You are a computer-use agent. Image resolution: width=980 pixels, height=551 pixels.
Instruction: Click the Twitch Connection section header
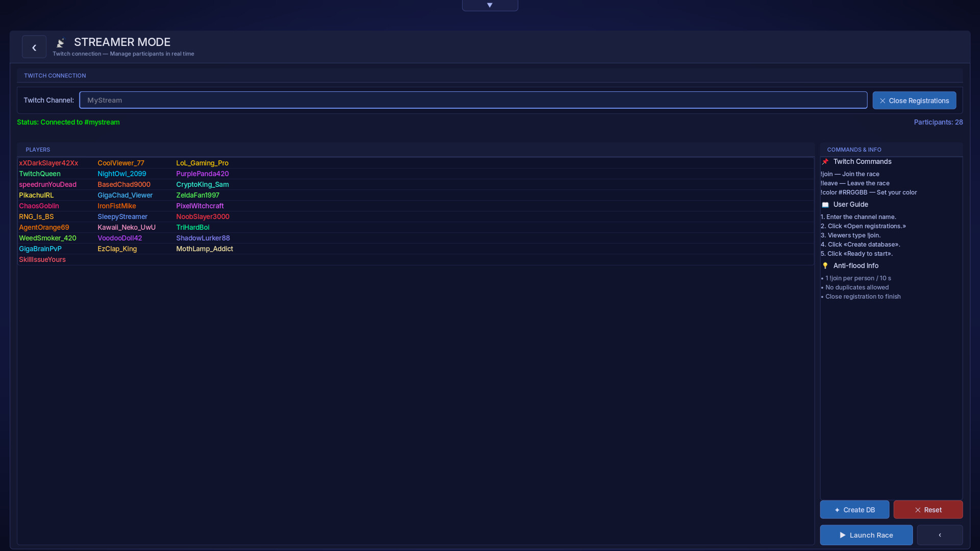55,76
